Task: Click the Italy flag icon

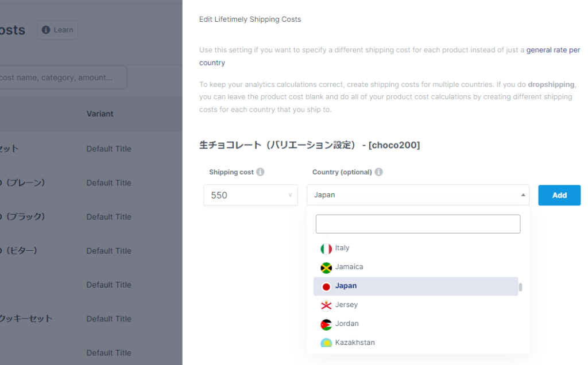Action: [326, 248]
